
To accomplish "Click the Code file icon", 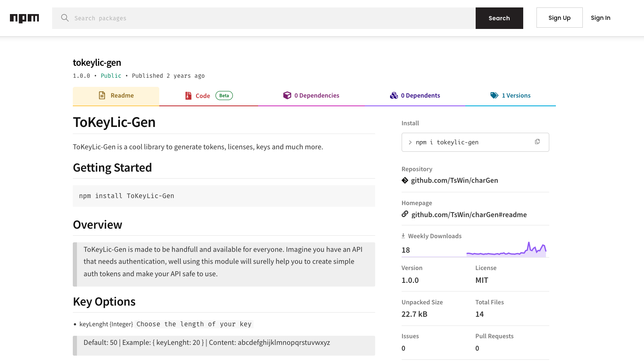I will tap(188, 96).
